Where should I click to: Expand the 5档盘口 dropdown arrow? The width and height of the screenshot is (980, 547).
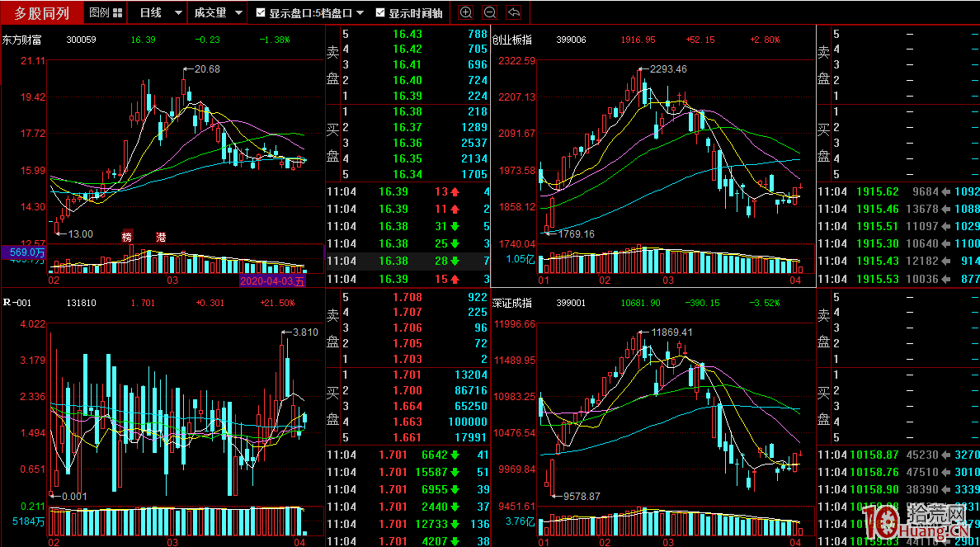coord(360,13)
